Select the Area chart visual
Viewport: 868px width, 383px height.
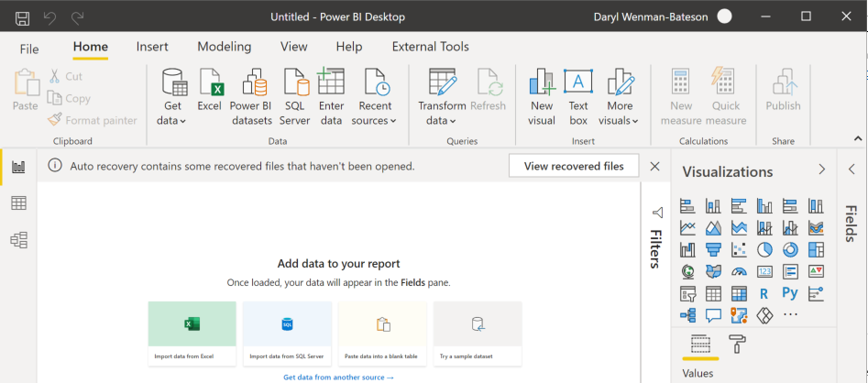pos(713,228)
